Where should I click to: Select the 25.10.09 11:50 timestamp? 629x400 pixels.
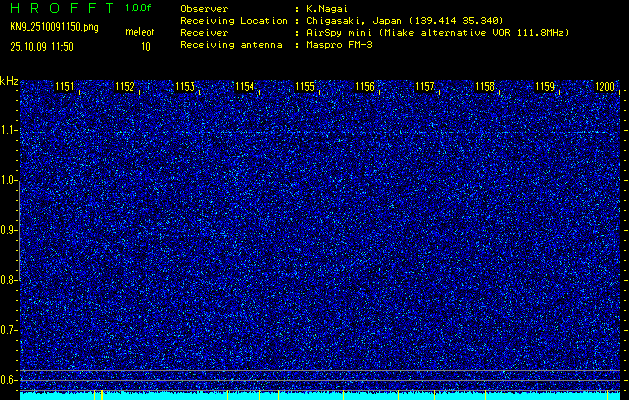click(x=42, y=46)
